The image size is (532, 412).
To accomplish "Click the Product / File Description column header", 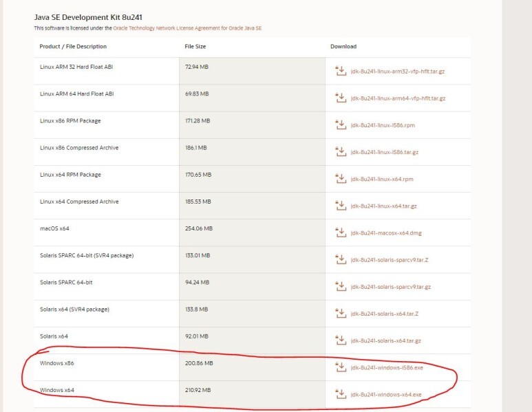I will 73,47.
